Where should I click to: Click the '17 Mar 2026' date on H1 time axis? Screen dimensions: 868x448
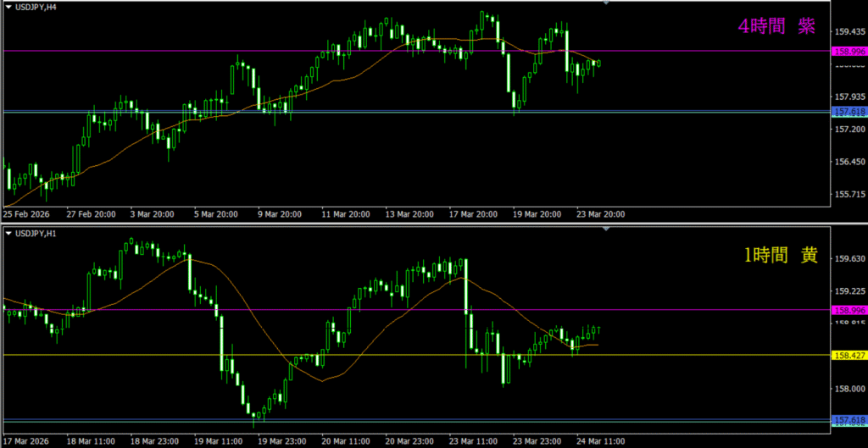coord(27,441)
